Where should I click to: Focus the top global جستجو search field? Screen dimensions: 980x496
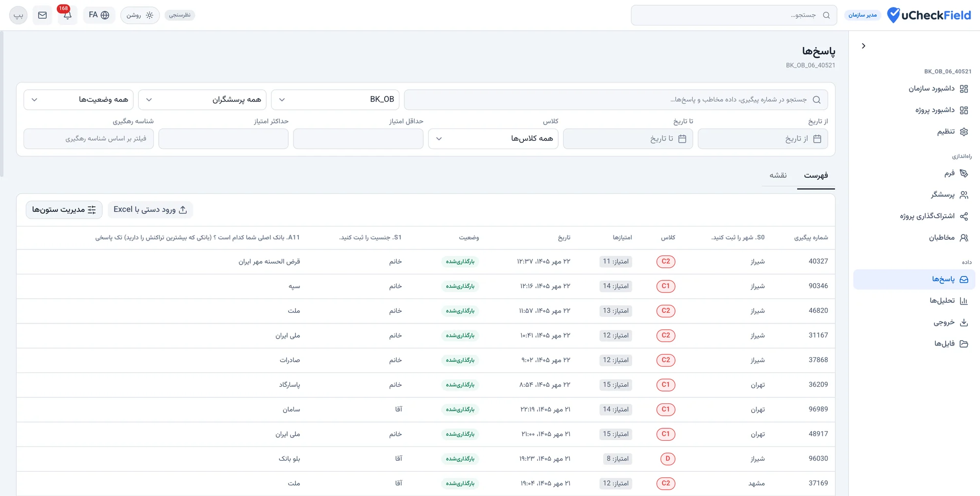[734, 15]
